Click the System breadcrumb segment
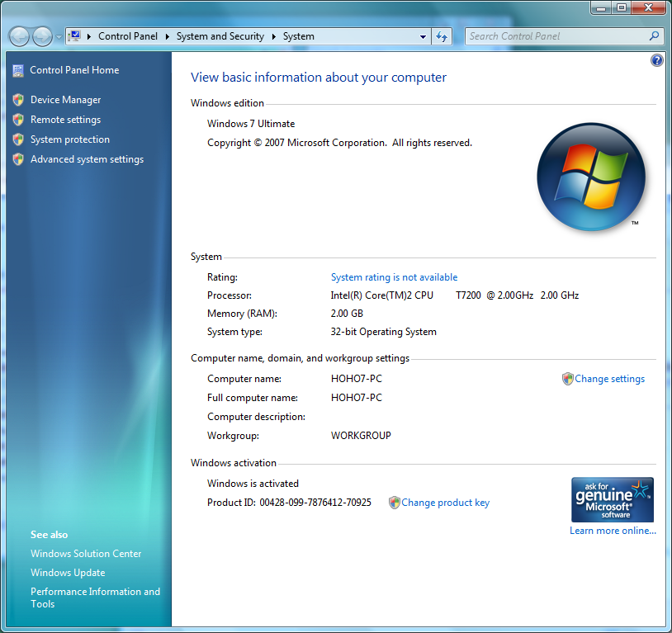The height and width of the screenshot is (633, 672). (298, 36)
